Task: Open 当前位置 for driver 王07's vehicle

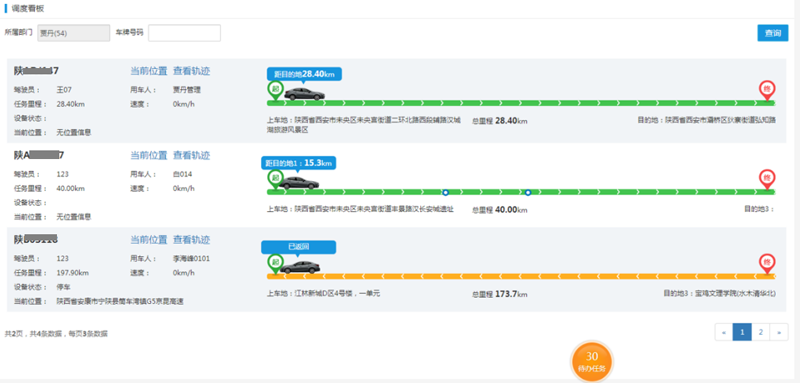Action: click(148, 71)
